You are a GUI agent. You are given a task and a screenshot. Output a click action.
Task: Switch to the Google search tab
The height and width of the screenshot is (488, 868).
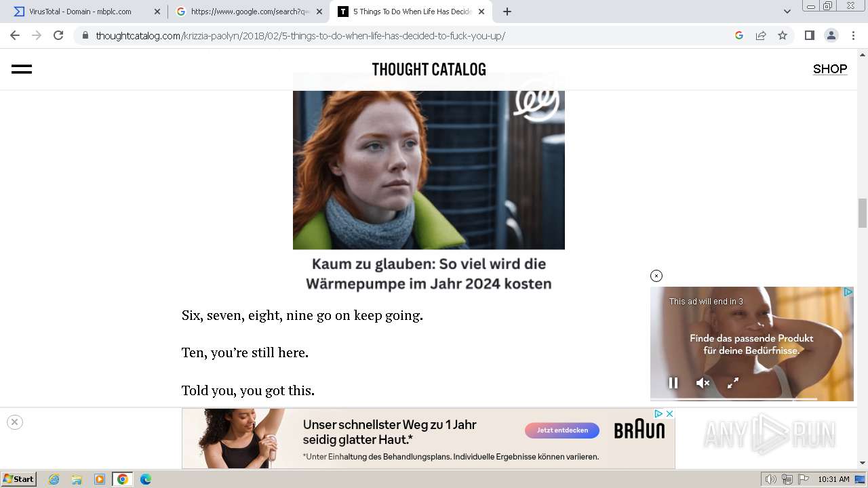point(250,12)
